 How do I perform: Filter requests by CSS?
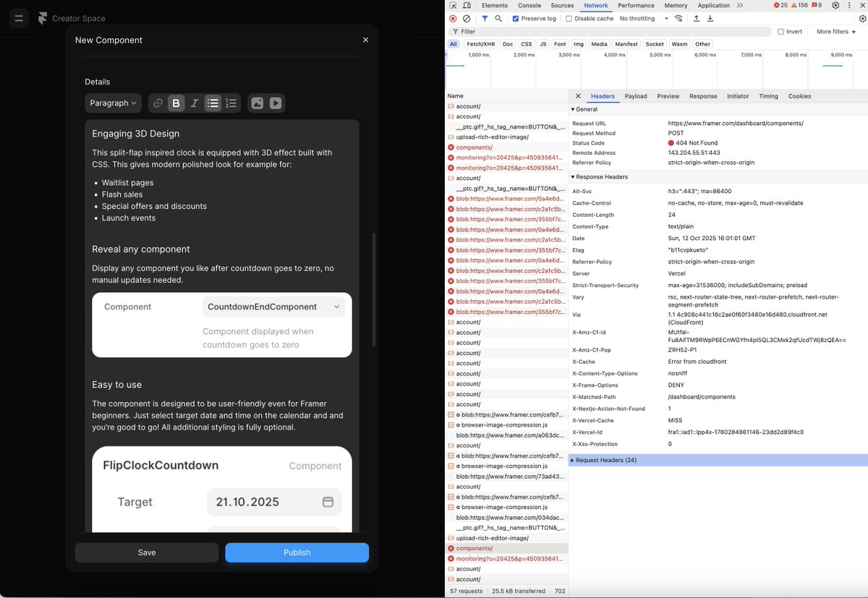point(527,44)
